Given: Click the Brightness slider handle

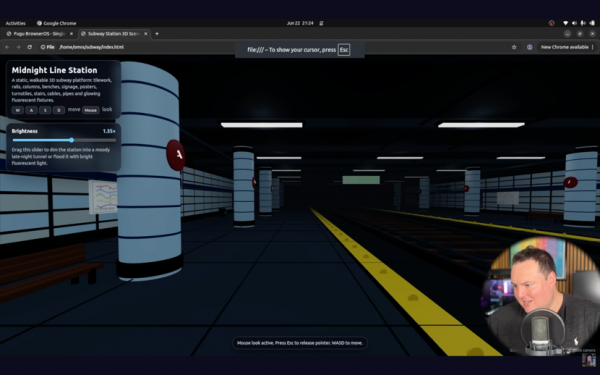Looking at the screenshot, I should pos(72,140).
